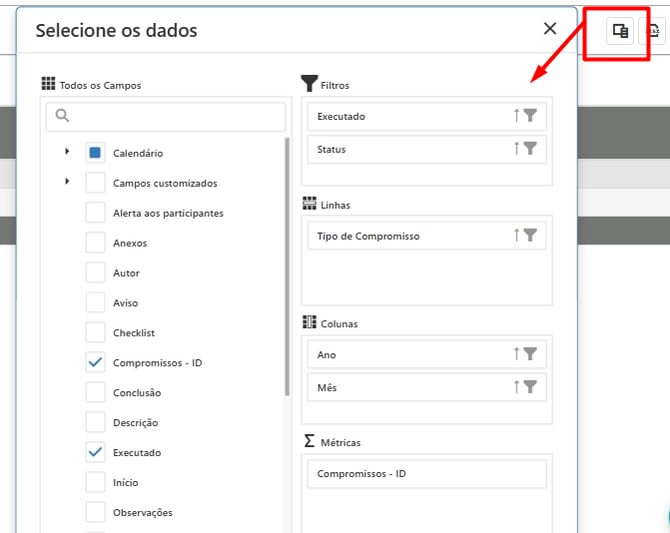Click the filter icon on Mês column
This screenshot has width=670, height=533.
point(531,387)
